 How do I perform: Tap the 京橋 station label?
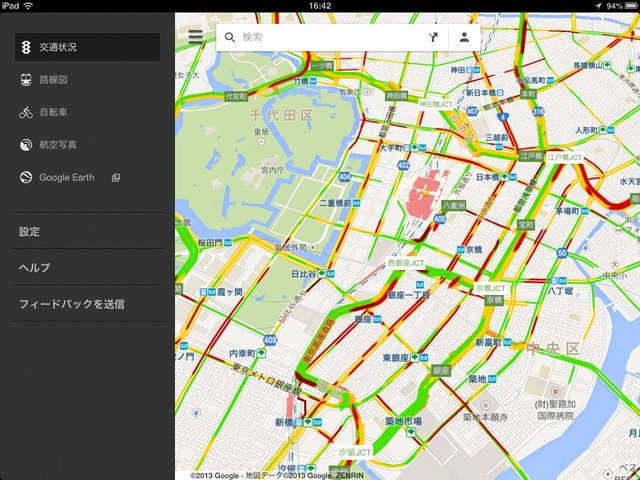click(x=474, y=249)
